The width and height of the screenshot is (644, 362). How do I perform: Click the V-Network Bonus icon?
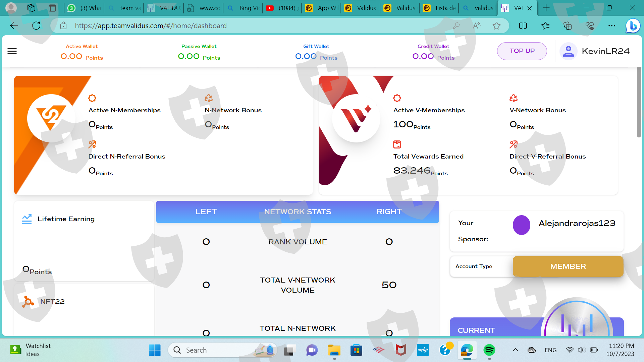[514, 98]
